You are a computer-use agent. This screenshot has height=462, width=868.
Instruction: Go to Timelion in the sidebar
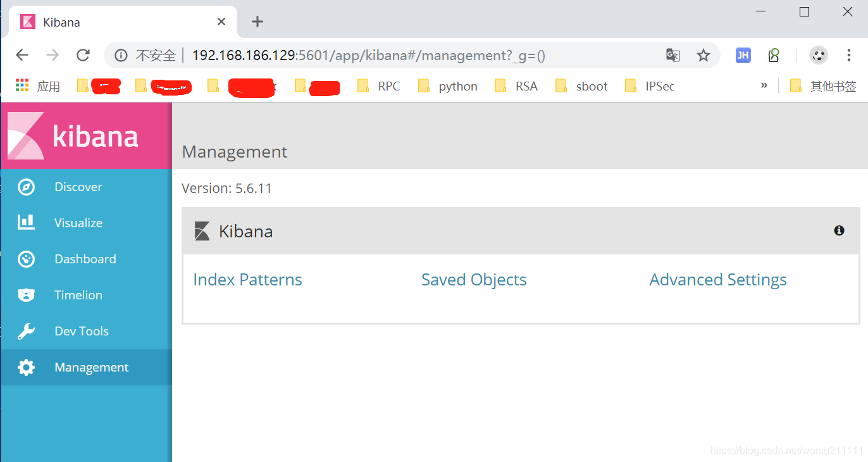pyautogui.click(x=86, y=295)
